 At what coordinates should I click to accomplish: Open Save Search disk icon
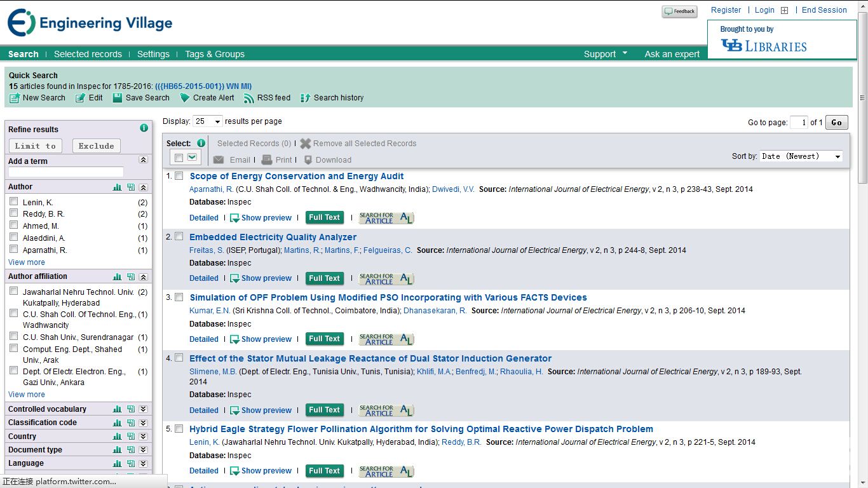118,98
